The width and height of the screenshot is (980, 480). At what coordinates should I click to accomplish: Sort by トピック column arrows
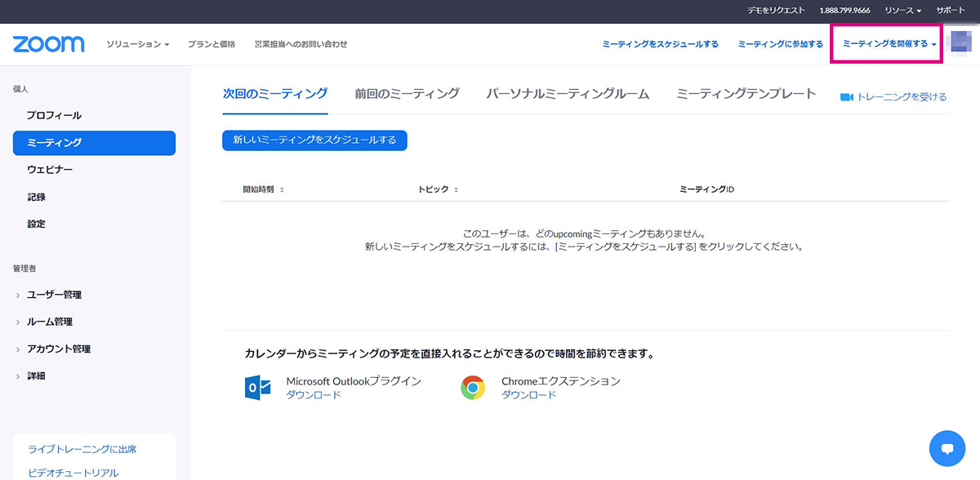tap(456, 189)
